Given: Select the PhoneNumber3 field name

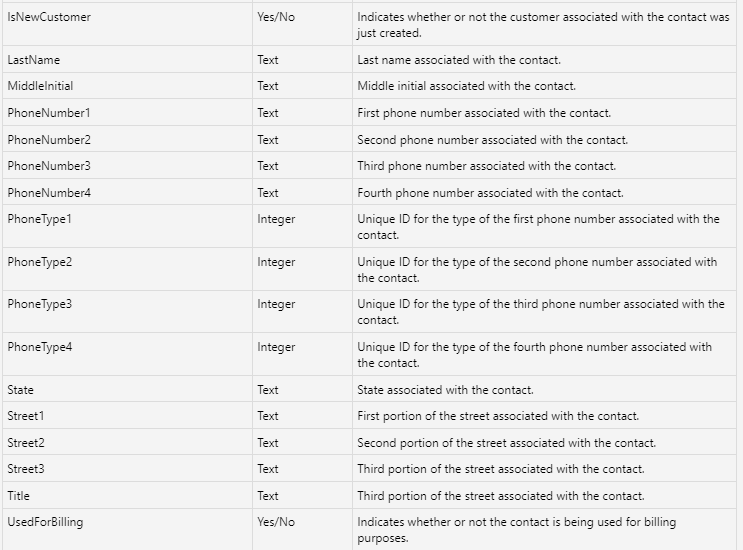Looking at the screenshot, I should click(49, 166).
